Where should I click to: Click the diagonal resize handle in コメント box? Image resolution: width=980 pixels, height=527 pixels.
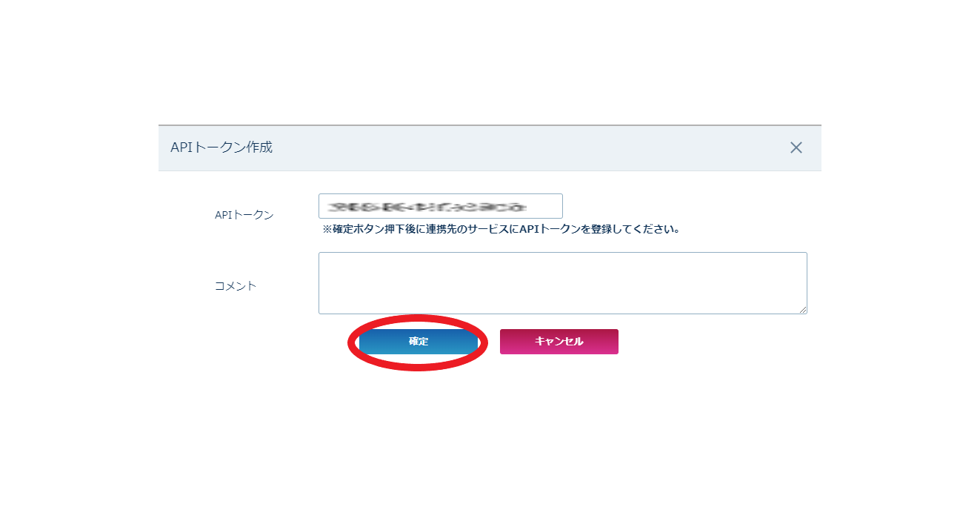802,309
